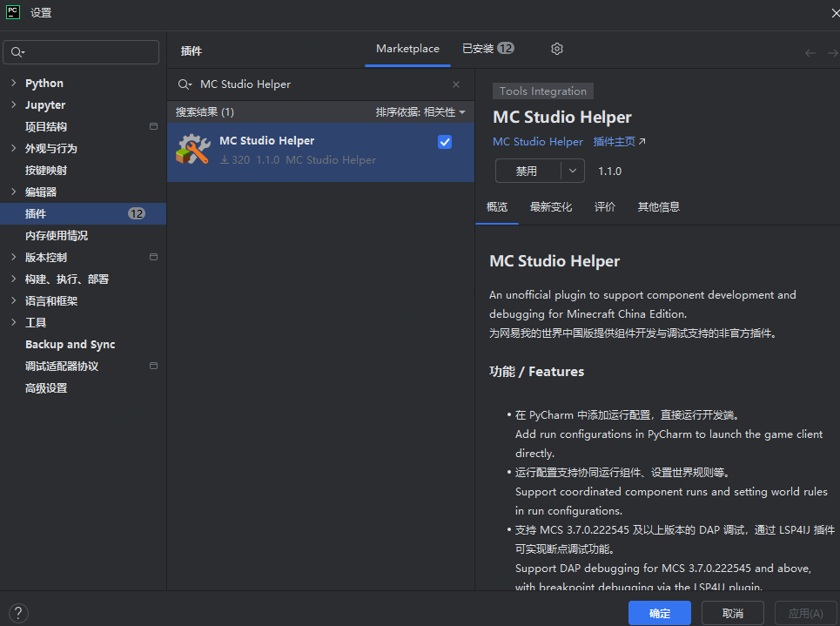
Task: Select 内存使用情况 in the settings tree
Action: 57,236
